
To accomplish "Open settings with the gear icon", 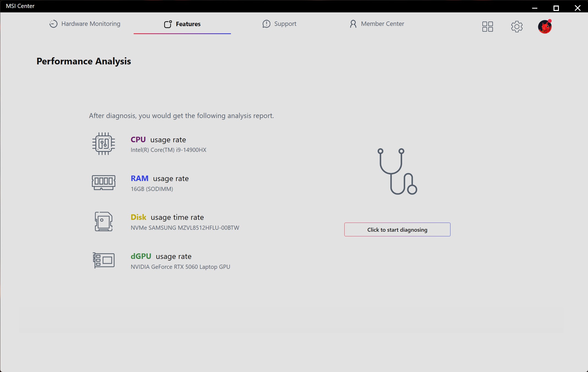I will (517, 27).
